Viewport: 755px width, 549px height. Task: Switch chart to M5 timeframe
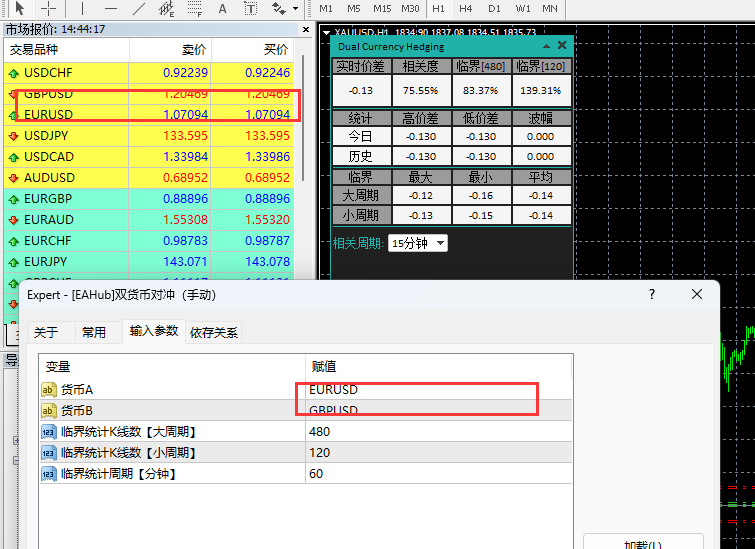(354, 9)
